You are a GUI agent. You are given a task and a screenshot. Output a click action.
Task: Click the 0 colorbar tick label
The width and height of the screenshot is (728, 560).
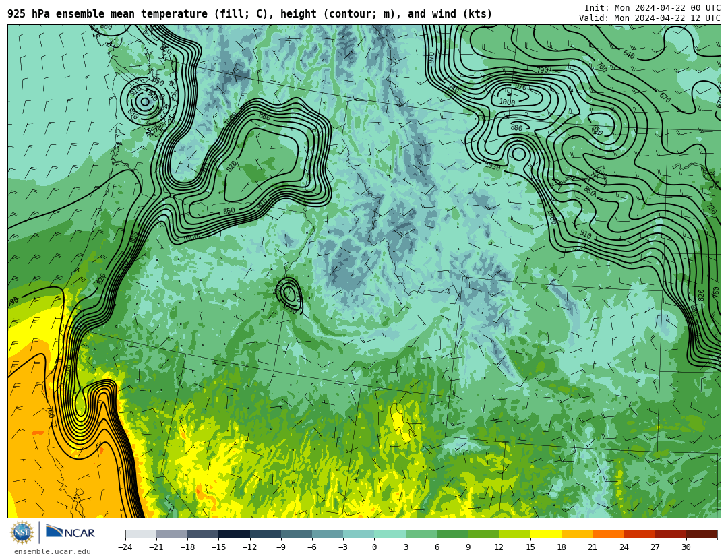click(x=374, y=547)
